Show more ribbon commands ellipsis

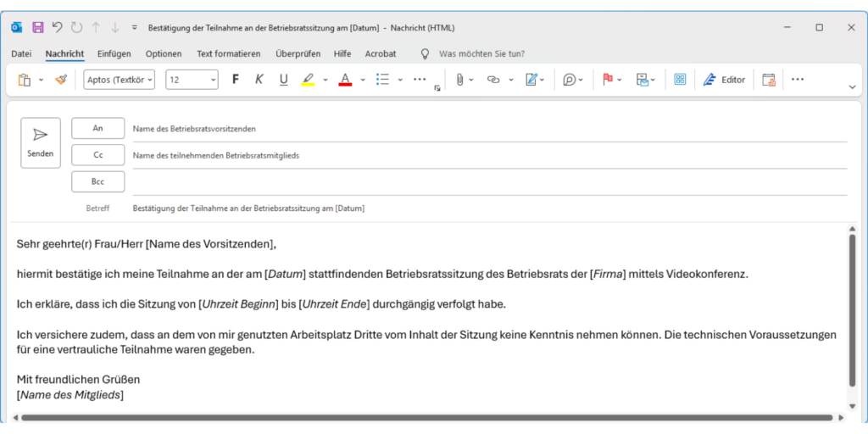(797, 80)
